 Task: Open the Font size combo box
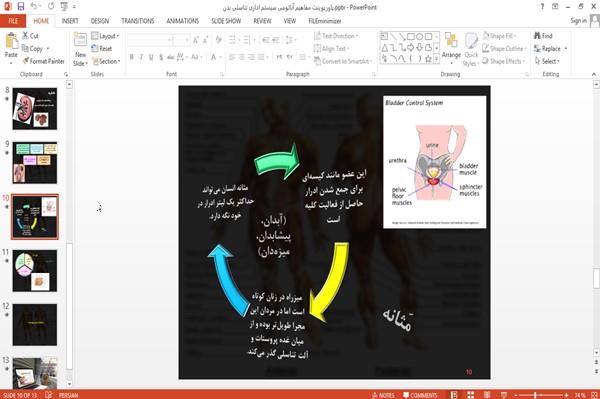[x=181, y=40]
